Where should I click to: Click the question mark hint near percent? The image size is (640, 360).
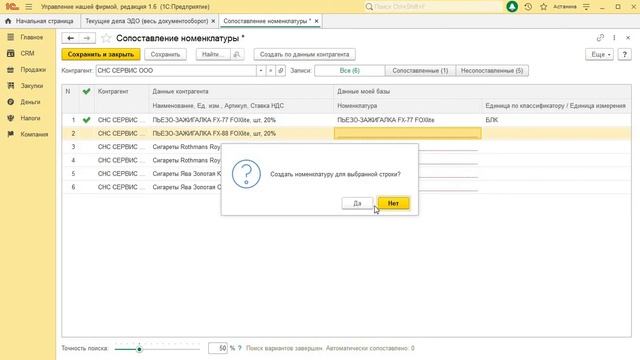click(240, 348)
